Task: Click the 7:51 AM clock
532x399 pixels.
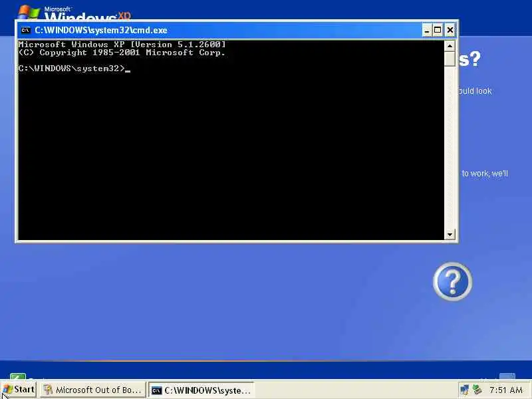Action: pyautogui.click(x=506, y=390)
